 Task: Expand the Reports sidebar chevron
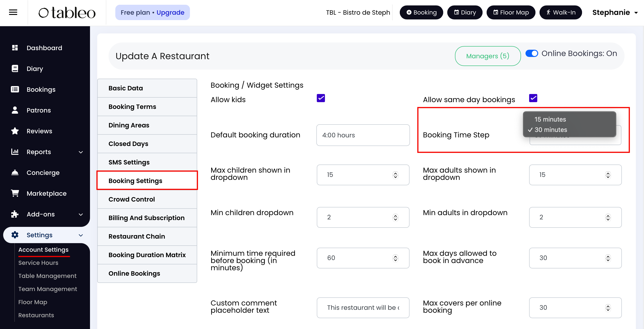[x=80, y=152]
